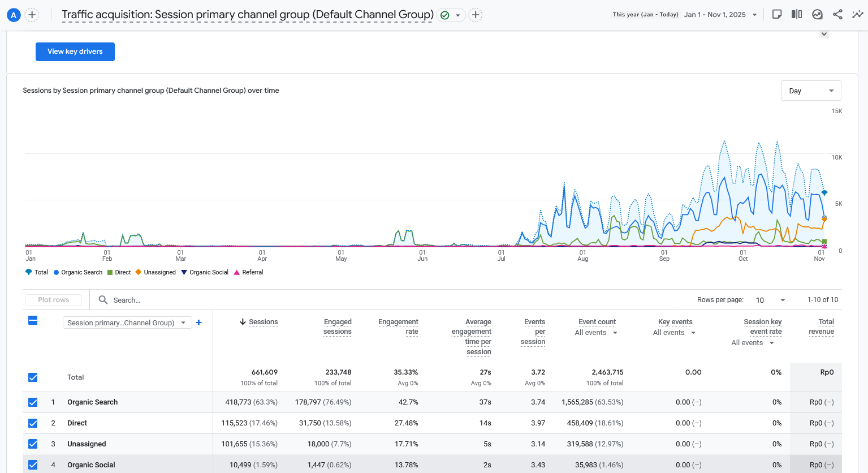
Task: Open the Day granularity dropdown
Action: tap(811, 91)
